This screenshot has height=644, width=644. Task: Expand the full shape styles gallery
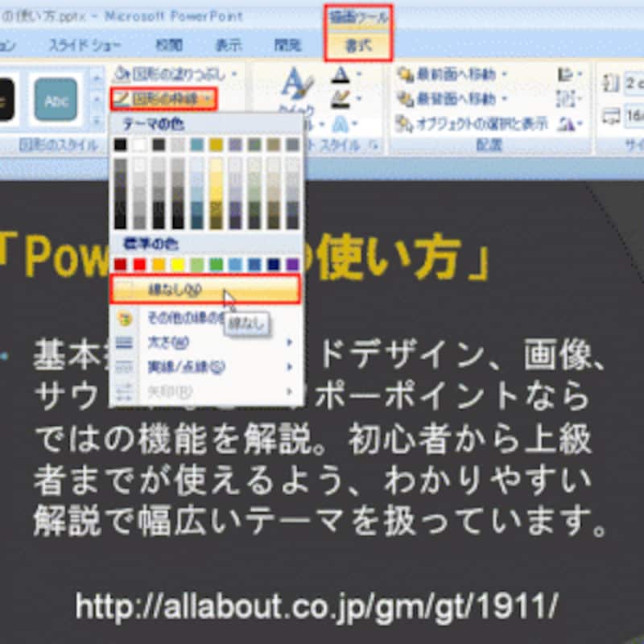tap(97, 122)
